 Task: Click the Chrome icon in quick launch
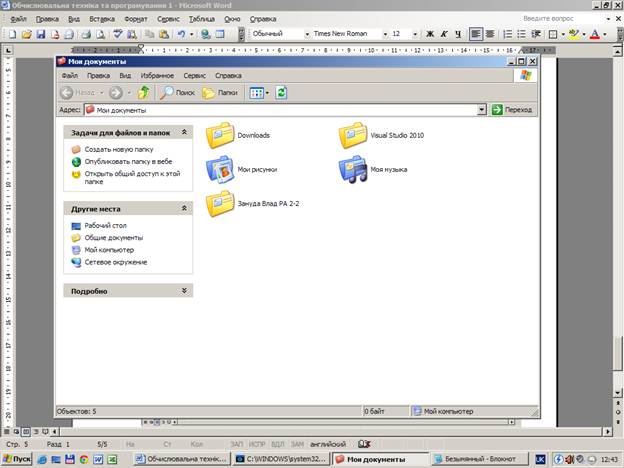click(84, 459)
